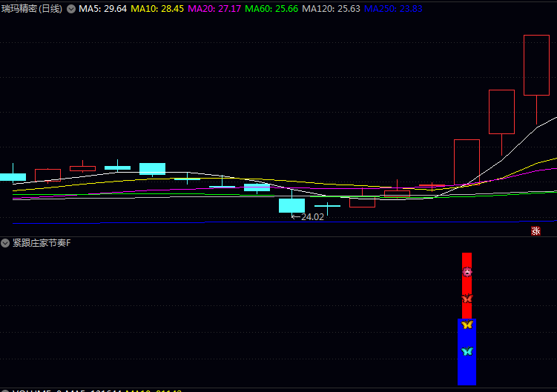Click the 24.02 low price label
The width and height of the screenshot is (557, 392).
[312, 217]
